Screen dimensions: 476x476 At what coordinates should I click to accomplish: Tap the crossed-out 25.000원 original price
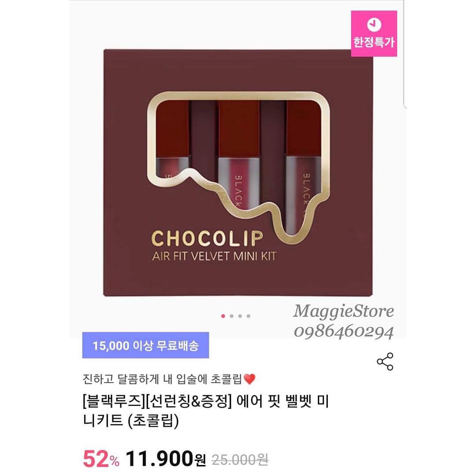pyautogui.click(x=240, y=460)
